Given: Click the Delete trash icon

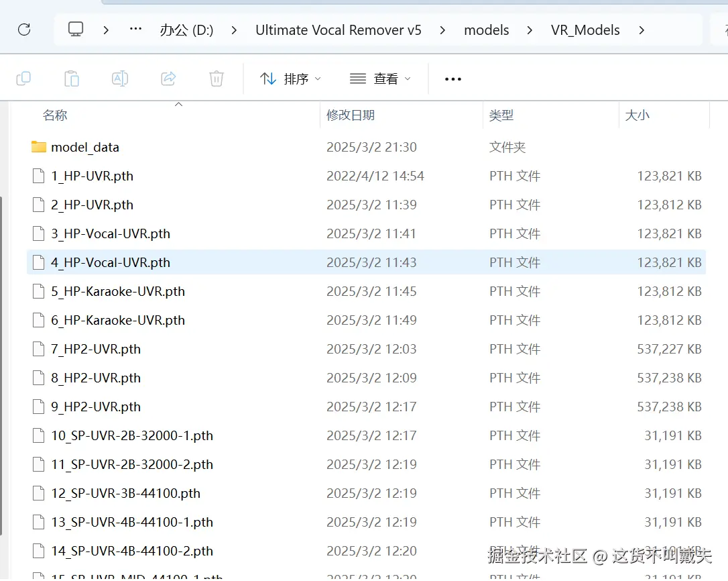Looking at the screenshot, I should (x=217, y=78).
